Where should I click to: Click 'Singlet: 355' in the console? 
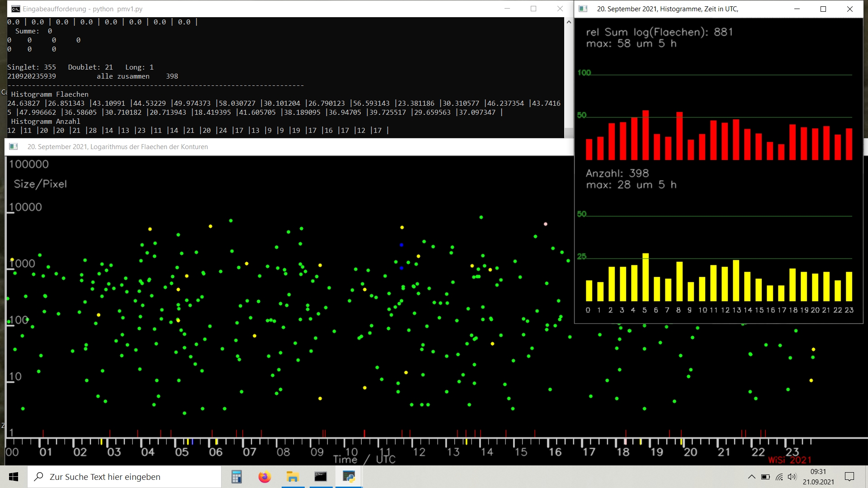click(32, 67)
